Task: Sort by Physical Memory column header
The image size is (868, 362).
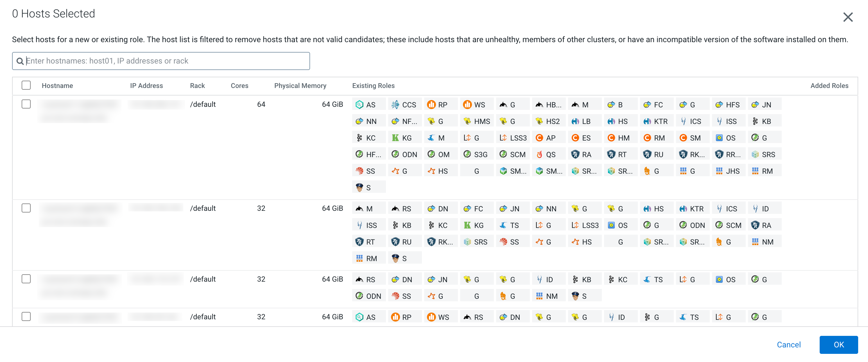Action: pos(300,86)
